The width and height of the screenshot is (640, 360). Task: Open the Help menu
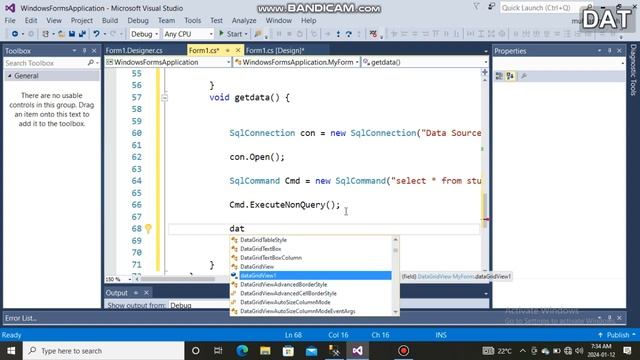point(309,20)
